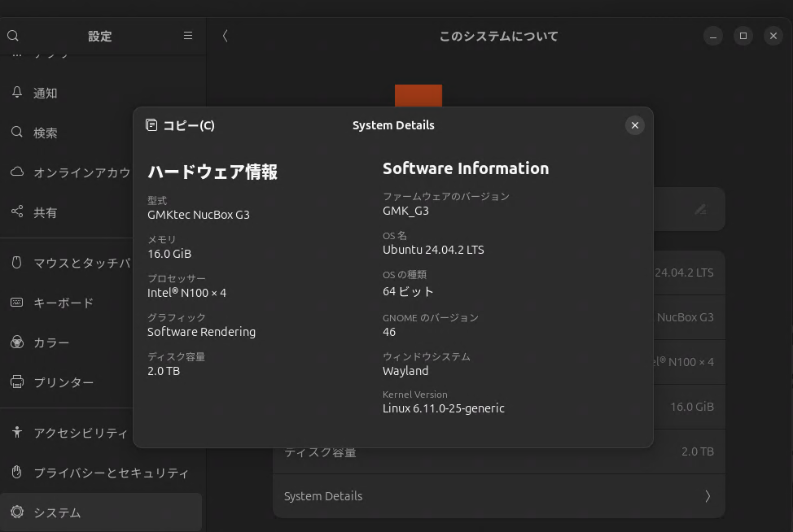Image resolution: width=793 pixels, height=532 pixels.
Task: Click the ハードウェア情報 heading
Action: tap(212, 172)
